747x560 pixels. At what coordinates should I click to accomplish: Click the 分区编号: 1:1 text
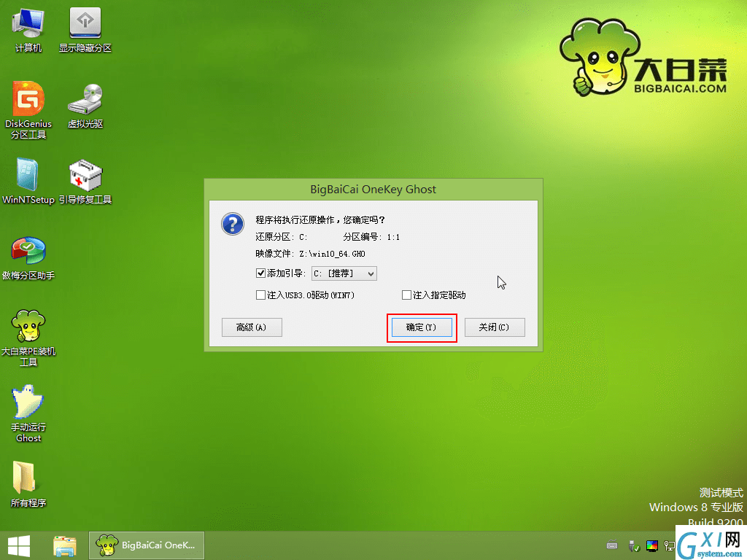click(x=371, y=237)
